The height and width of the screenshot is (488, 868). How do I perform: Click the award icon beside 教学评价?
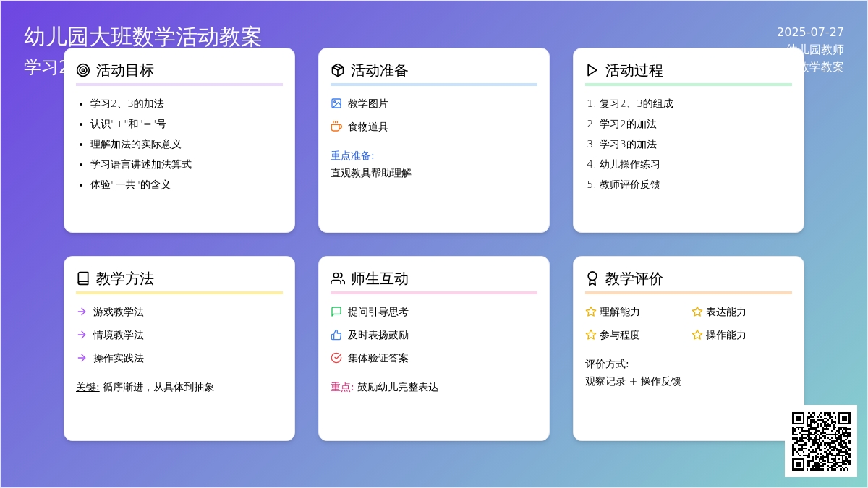(x=592, y=278)
